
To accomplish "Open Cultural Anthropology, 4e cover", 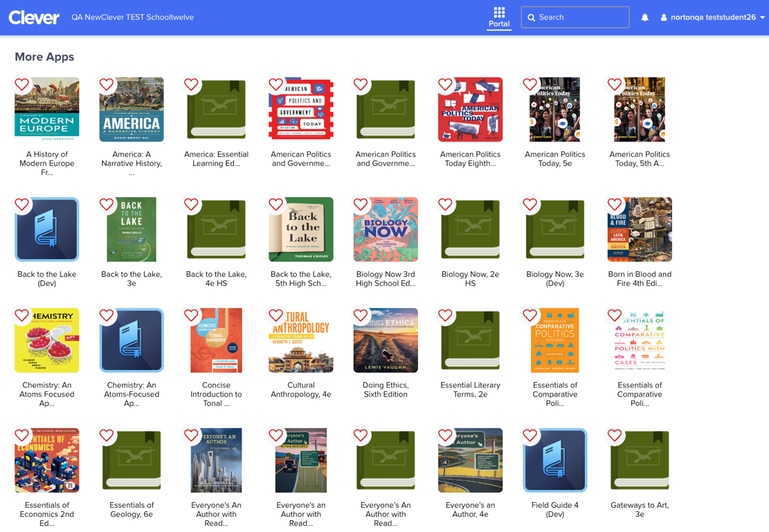I will coord(301,340).
